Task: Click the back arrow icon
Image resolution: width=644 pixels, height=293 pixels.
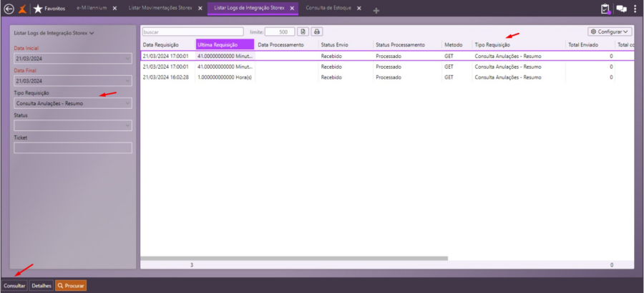Action: 9,9
